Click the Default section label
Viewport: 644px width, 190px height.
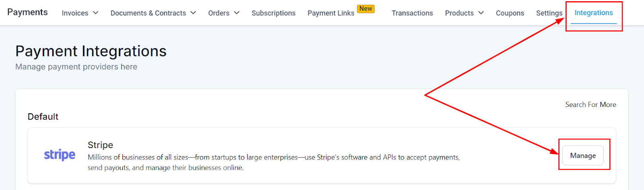pyautogui.click(x=43, y=117)
